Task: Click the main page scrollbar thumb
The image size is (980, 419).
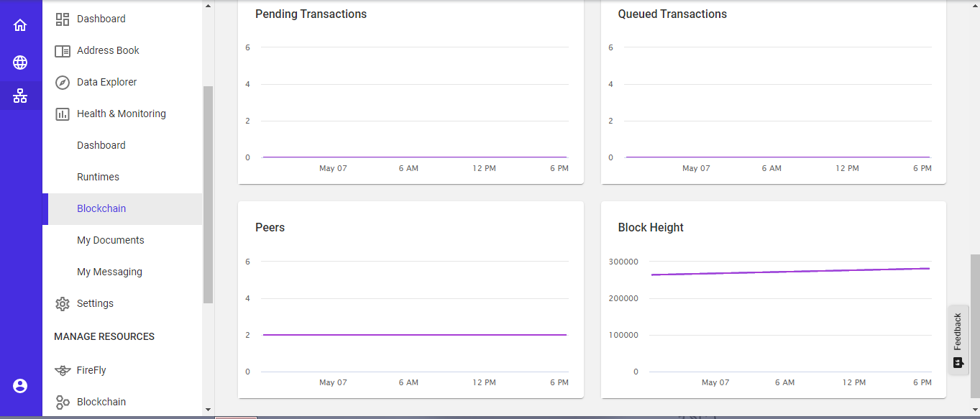Action: coord(975,326)
